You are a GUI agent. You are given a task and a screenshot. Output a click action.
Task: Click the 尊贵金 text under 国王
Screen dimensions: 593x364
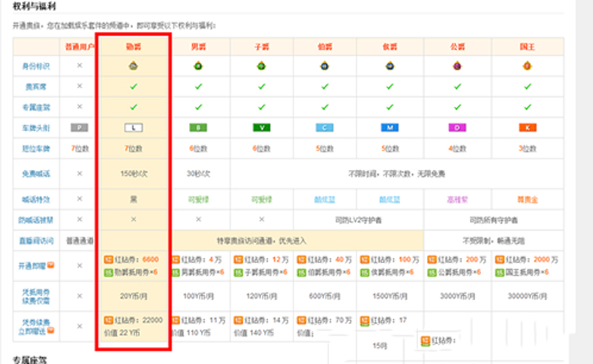[528, 199]
